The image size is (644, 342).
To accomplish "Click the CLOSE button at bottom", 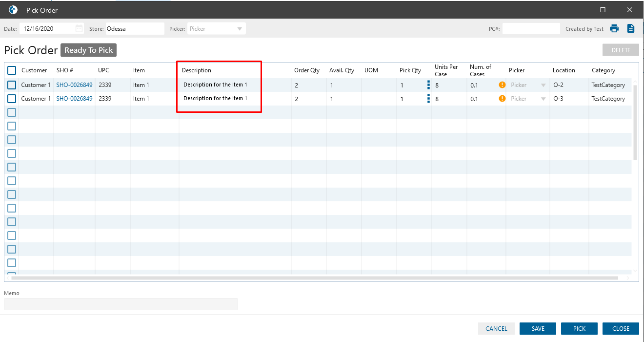I will pos(621,329).
